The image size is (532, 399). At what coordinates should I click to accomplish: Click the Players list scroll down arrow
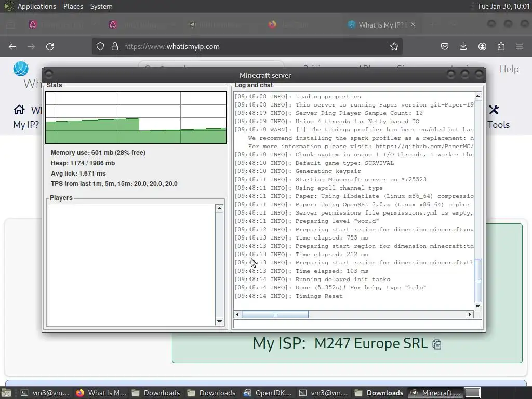pos(219,321)
